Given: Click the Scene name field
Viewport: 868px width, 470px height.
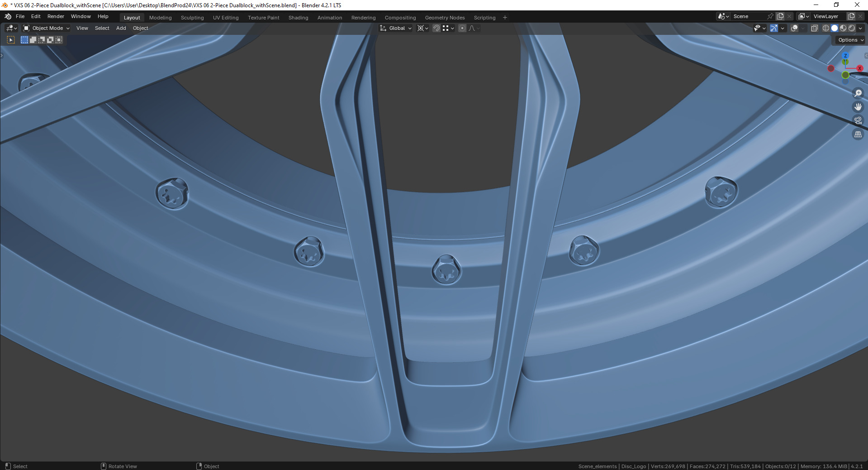Looking at the screenshot, I should coord(749,16).
